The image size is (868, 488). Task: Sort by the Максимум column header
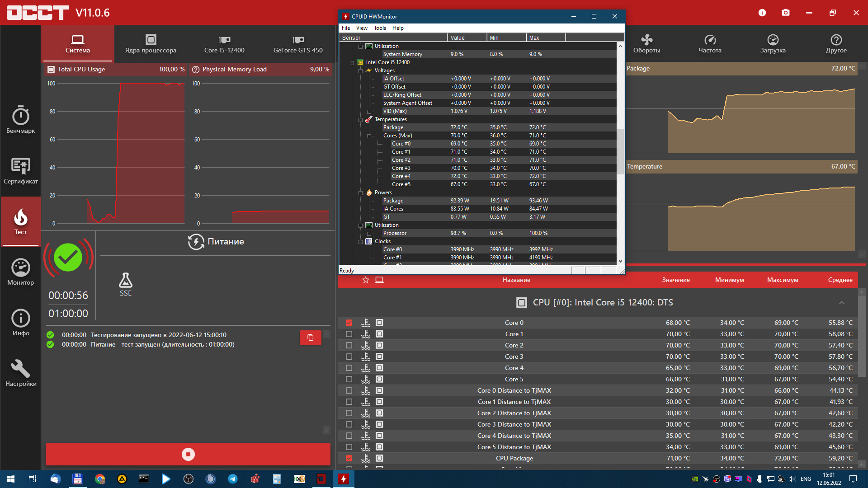782,280
